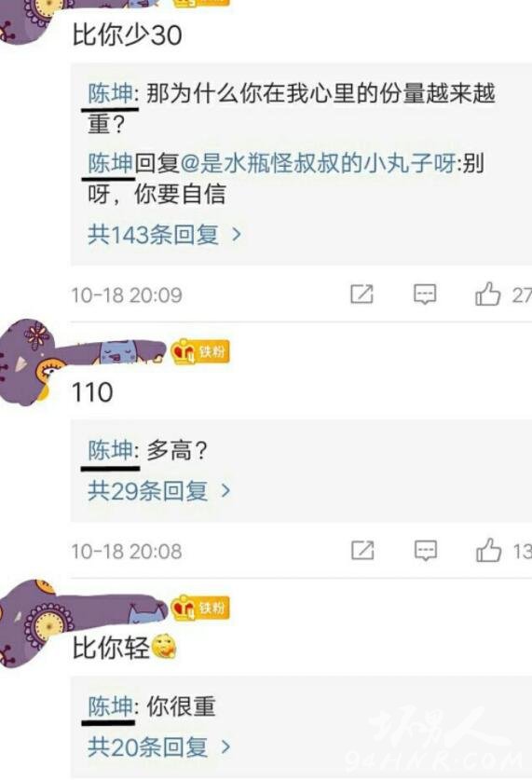The image size is (532, 780).
Task: Tap the share icon on the 20:09 comment
Action: [361, 294]
